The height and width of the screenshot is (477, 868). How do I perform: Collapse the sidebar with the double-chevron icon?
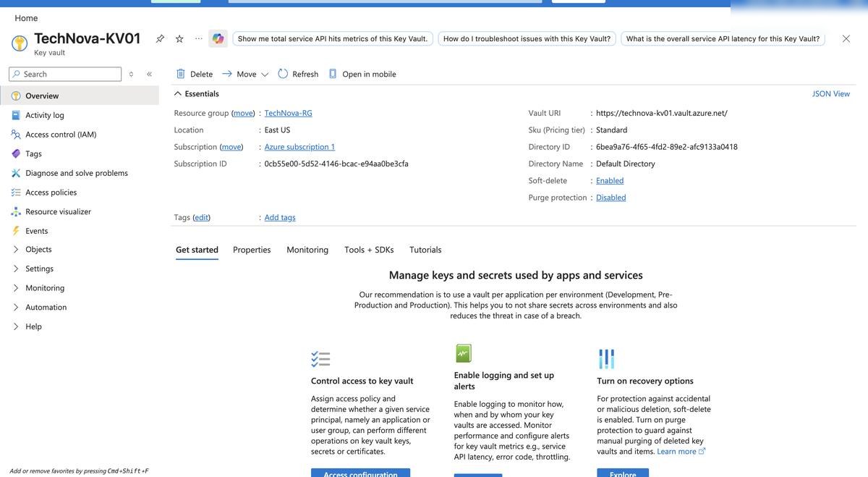(149, 74)
